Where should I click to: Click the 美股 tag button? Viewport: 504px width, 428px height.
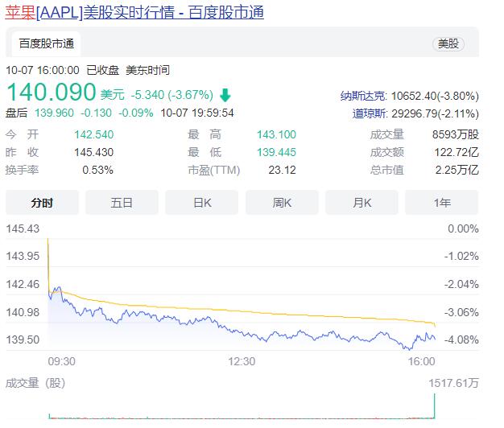pos(448,43)
